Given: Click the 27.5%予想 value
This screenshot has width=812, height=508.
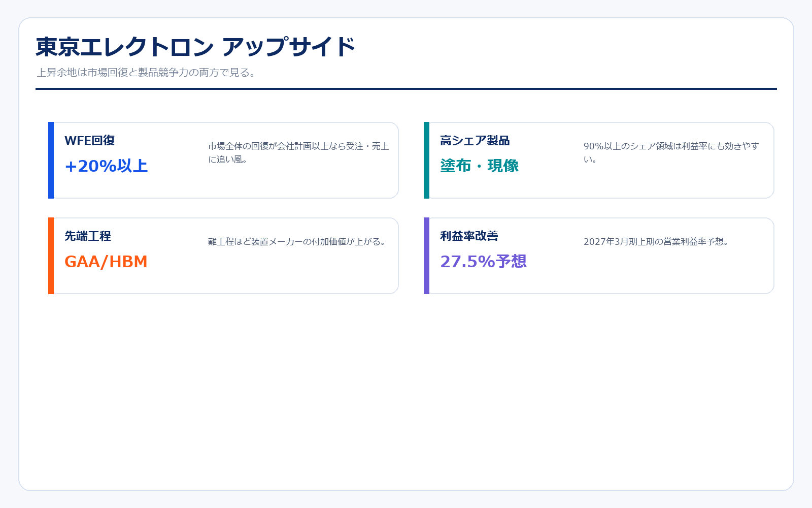Looking at the screenshot, I should [483, 262].
